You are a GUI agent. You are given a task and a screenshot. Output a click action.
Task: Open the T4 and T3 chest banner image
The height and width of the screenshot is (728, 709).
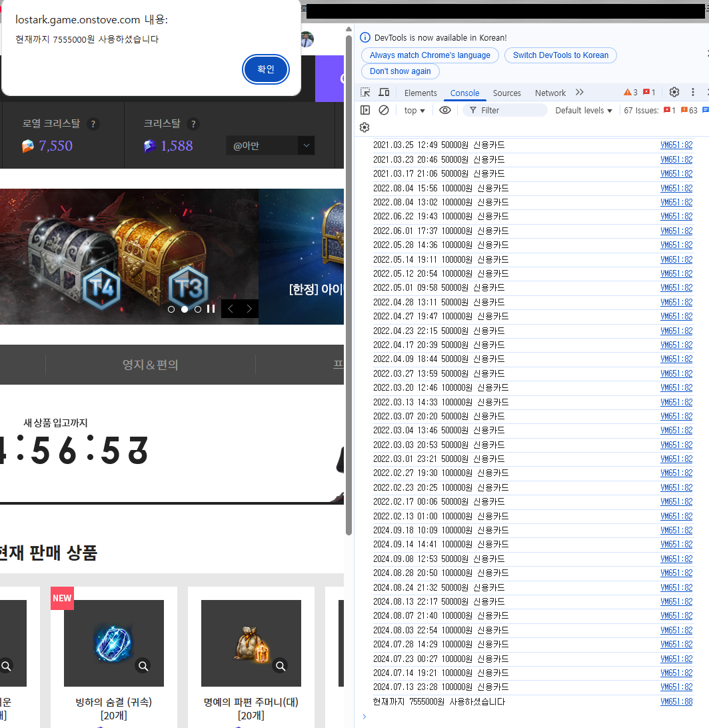click(x=129, y=256)
